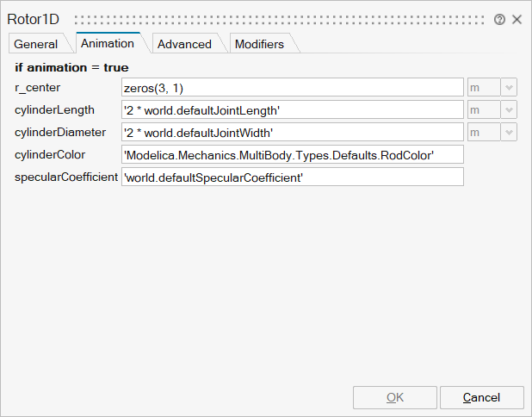Expand the r_center unit dropdown arrow
Viewport: 532px width, 417px height.
coord(509,87)
